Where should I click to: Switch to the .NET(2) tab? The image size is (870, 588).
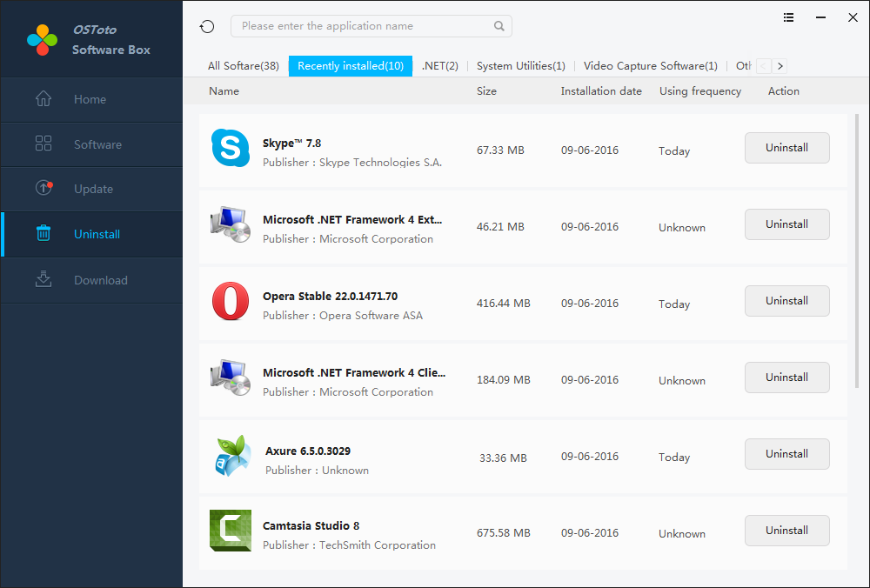(x=440, y=66)
